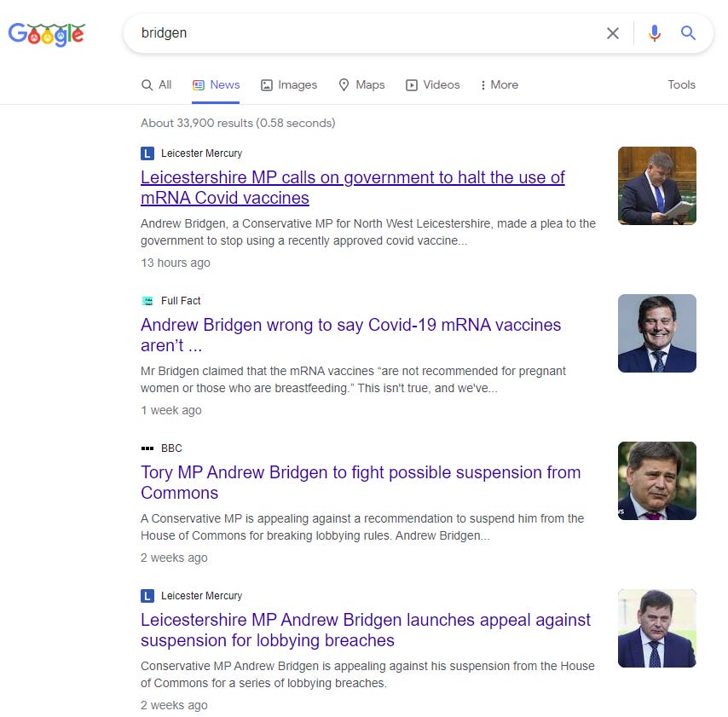
Task: Open 'Leicestershire MP calls on government' article
Action: (x=353, y=188)
